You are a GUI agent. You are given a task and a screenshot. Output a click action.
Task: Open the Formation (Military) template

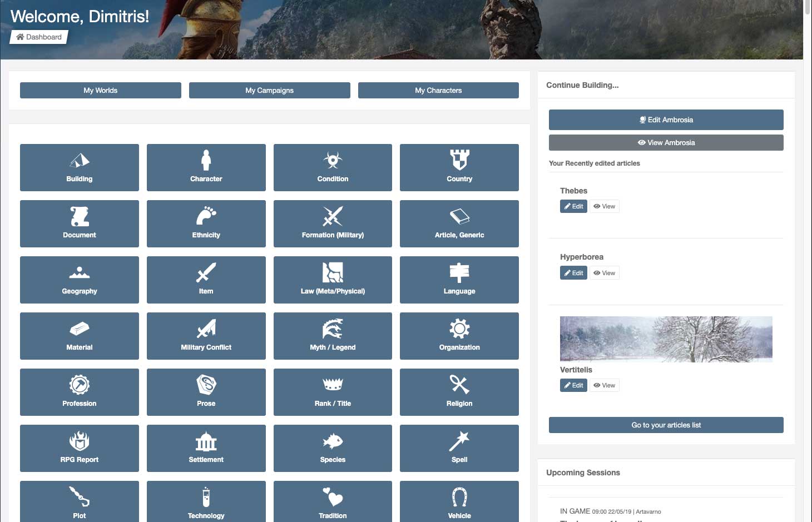[332, 223]
